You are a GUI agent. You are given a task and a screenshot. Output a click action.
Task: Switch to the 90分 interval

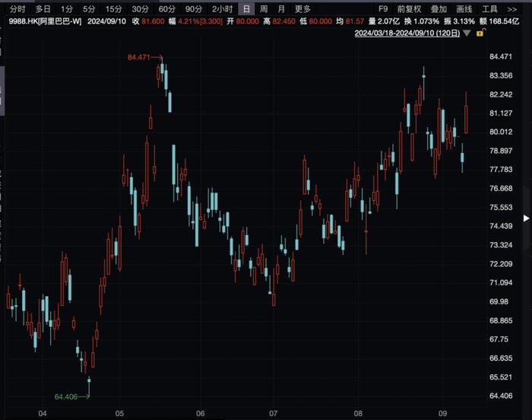coord(194,9)
